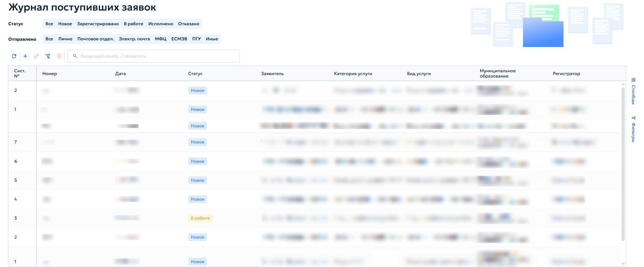The height and width of the screenshot is (267, 644).
Task: Filter sent method by Иные
Action: (x=212, y=39)
